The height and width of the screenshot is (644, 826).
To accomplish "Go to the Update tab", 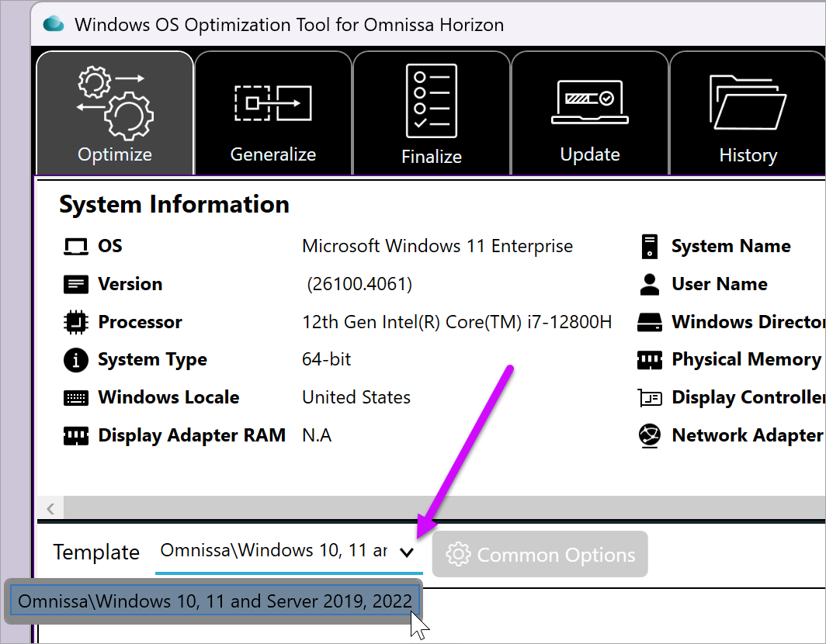I will (589, 113).
